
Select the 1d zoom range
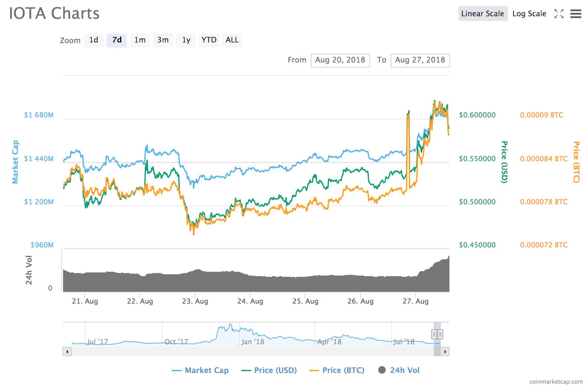click(x=94, y=40)
